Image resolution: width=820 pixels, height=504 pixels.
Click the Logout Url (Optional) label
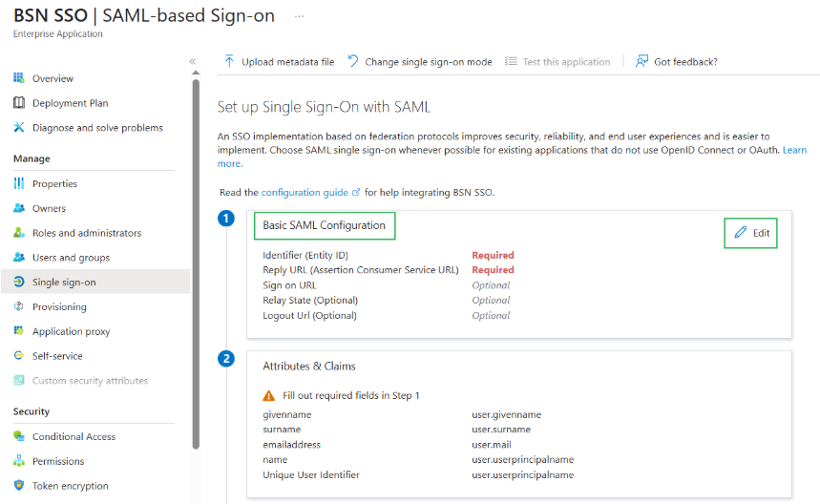pos(309,315)
